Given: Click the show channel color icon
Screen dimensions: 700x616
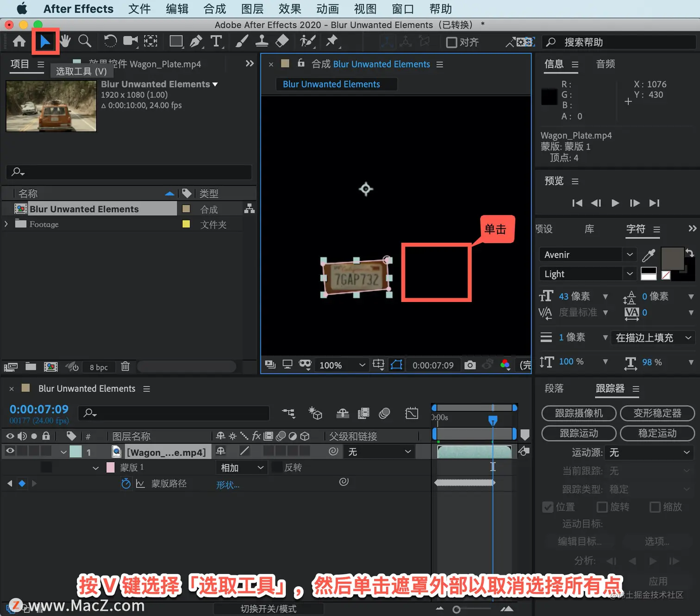Looking at the screenshot, I should point(505,365).
